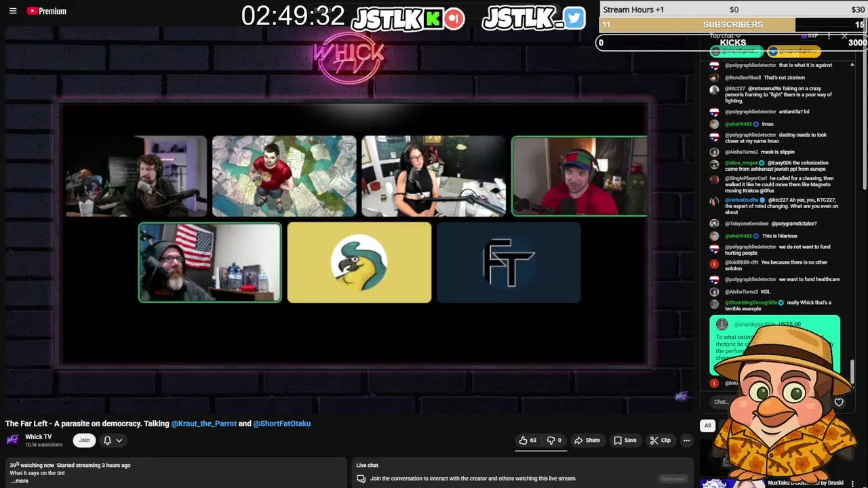
Task: Click the Open panel button for live chat
Action: tap(673, 479)
